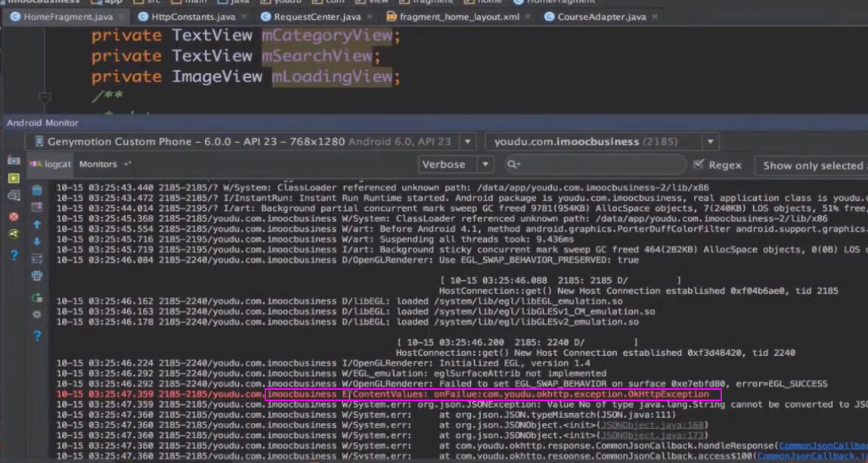Click the red terminate application icon
868x463 pixels.
point(13,216)
